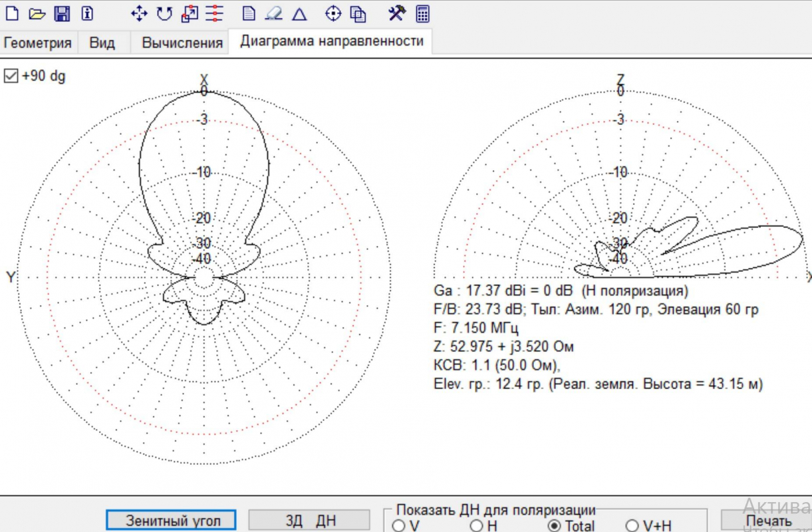This screenshot has width=812, height=532.
Task: Open a file with the folder icon
Action: pos(37,13)
